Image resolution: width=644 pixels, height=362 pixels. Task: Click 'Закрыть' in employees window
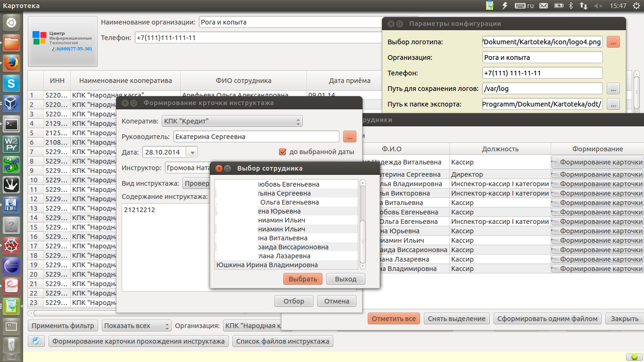tap(625, 319)
